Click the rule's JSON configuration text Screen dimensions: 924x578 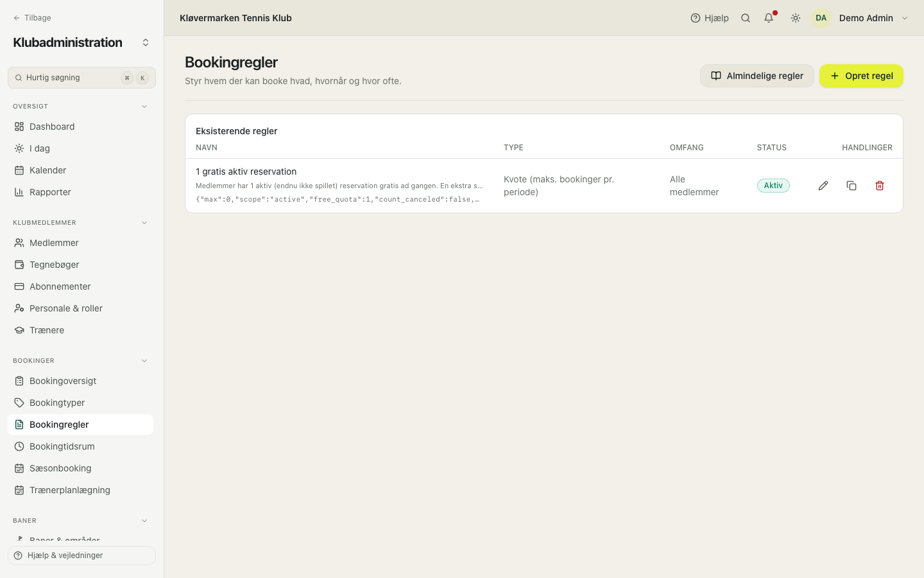tap(339, 199)
